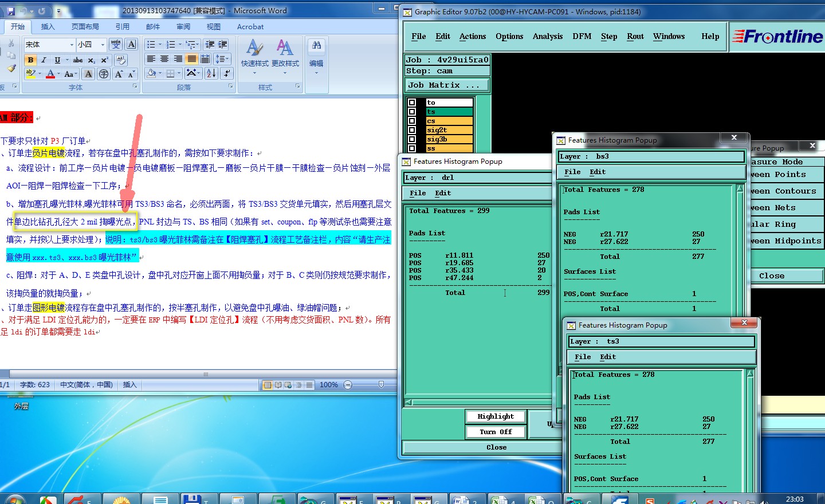Click the character shading icon
The height and width of the screenshot is (504, 825).
click(88, 74)
